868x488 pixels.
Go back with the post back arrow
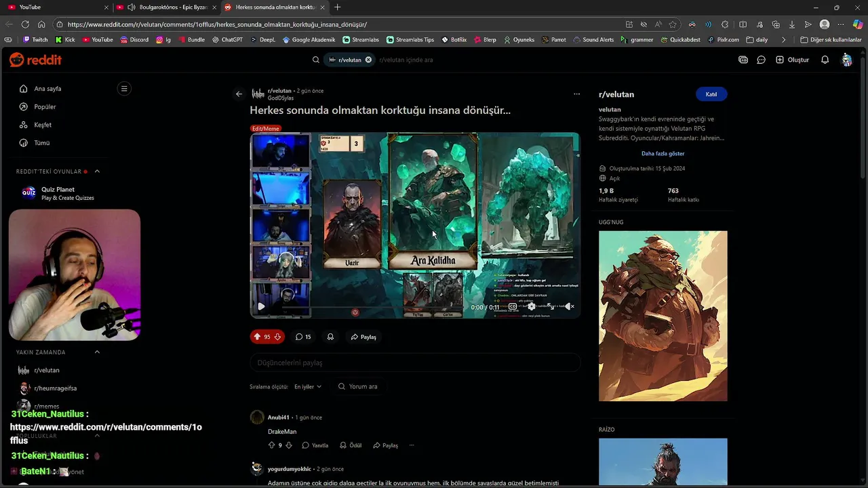click(239, 94)
